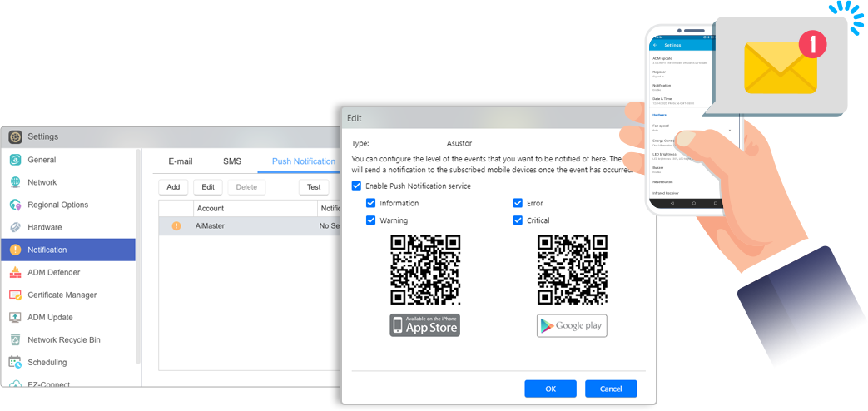The image size is (868, 411).
Task: Click the EZ-Connect cloud icon
Action: point(16,384)
